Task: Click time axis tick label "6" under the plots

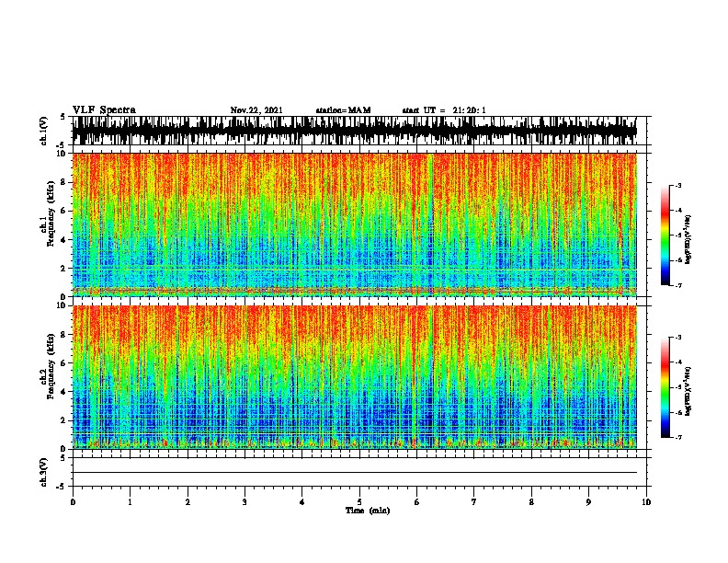Action: (x=417, y=502)
